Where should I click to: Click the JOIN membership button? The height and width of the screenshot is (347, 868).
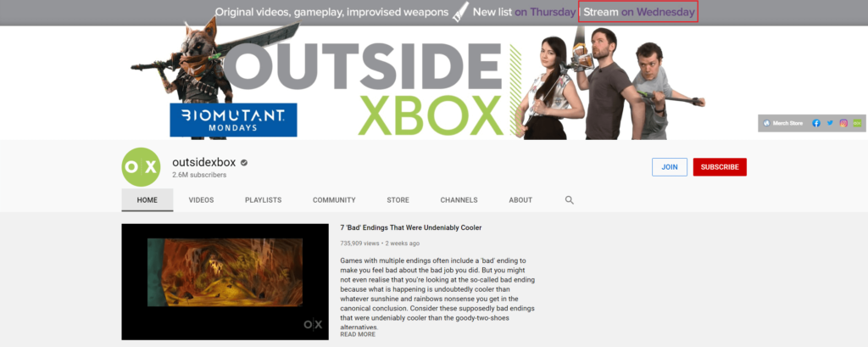coord(670,167)
